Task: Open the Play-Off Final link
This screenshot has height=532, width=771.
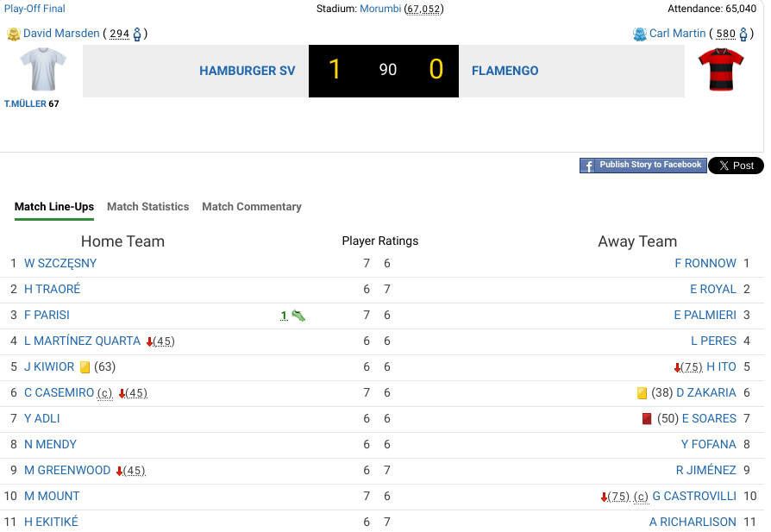Action: 34,9
